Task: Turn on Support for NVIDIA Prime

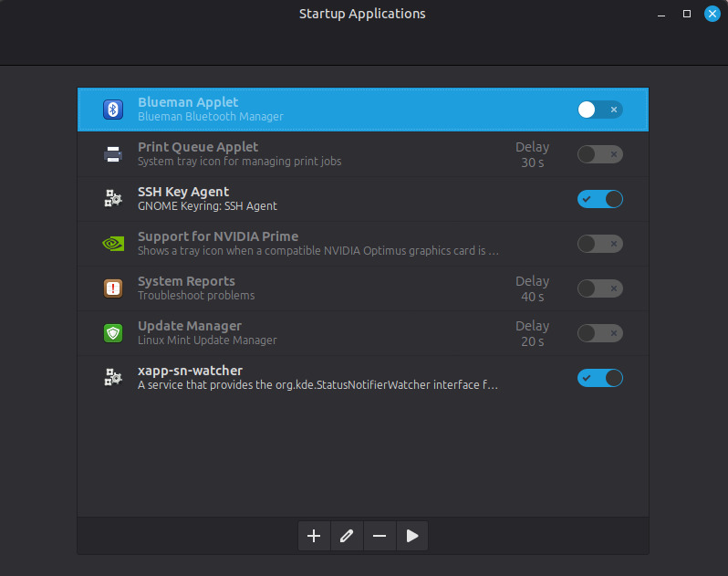Action: coord(599,244)
